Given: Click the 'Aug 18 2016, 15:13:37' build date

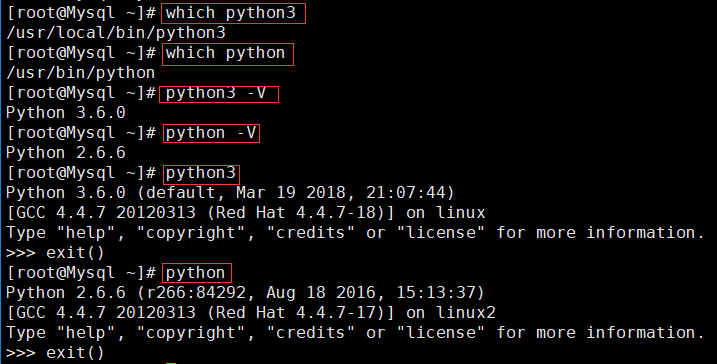Looking at the screenshot, I should (372, 293).
